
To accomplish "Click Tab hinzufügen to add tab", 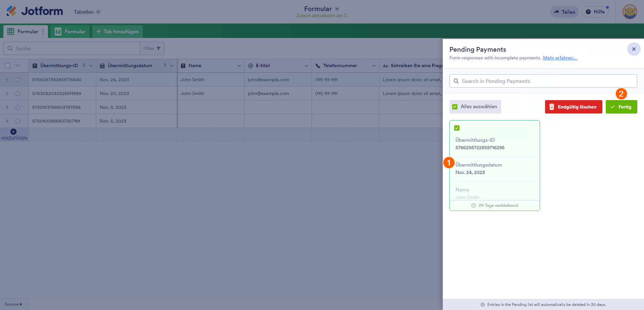I will pyautogui.click(x=117, y=32).
